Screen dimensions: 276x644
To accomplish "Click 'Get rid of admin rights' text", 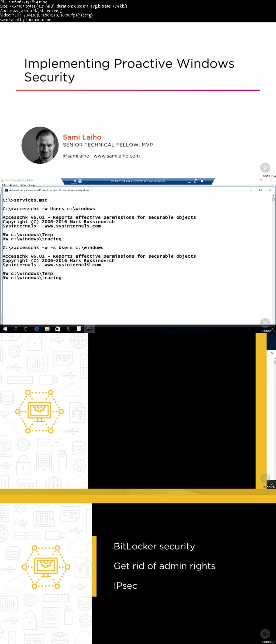I will (x=164, y=566).
